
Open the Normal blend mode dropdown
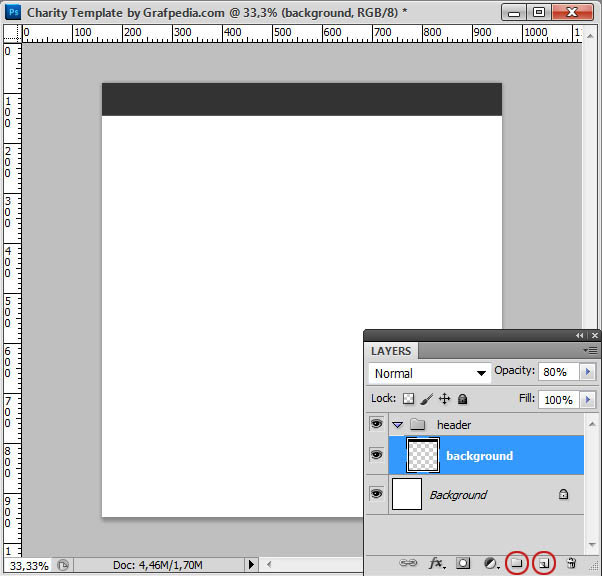click(x=430, y=373)
